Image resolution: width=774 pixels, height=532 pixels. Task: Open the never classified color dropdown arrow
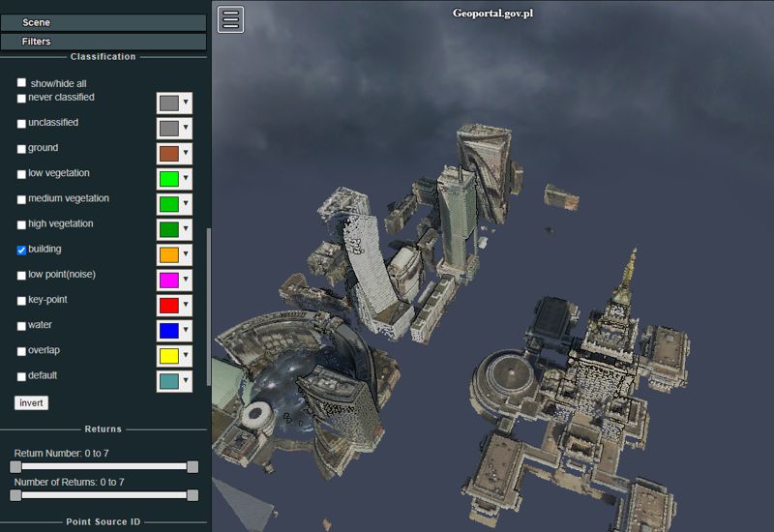186,103
